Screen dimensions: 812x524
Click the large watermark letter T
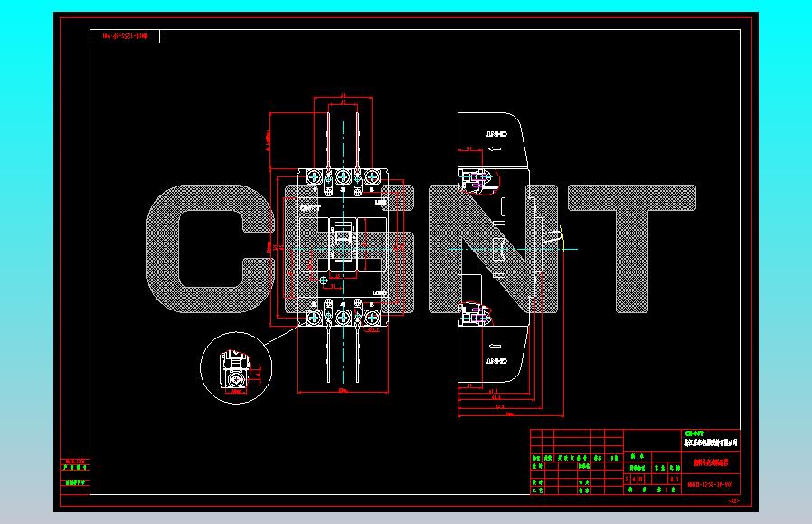click(x=632, y=249)
